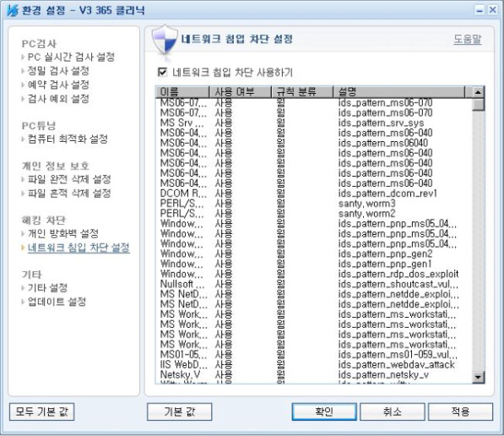Sort by the 설명 column header
The image size is (504, 436).
399,92
